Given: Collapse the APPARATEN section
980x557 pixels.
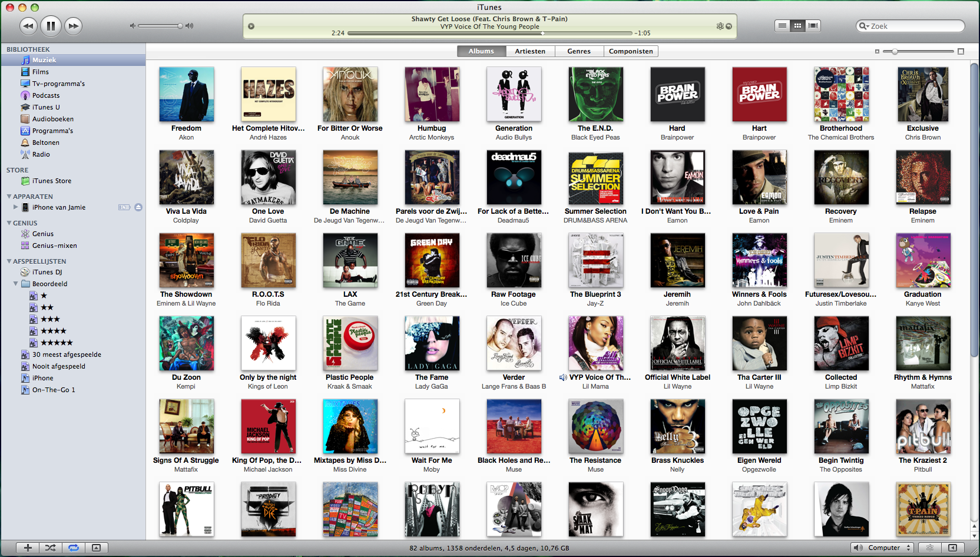Looking at the screenshot, I should [9, 196].
